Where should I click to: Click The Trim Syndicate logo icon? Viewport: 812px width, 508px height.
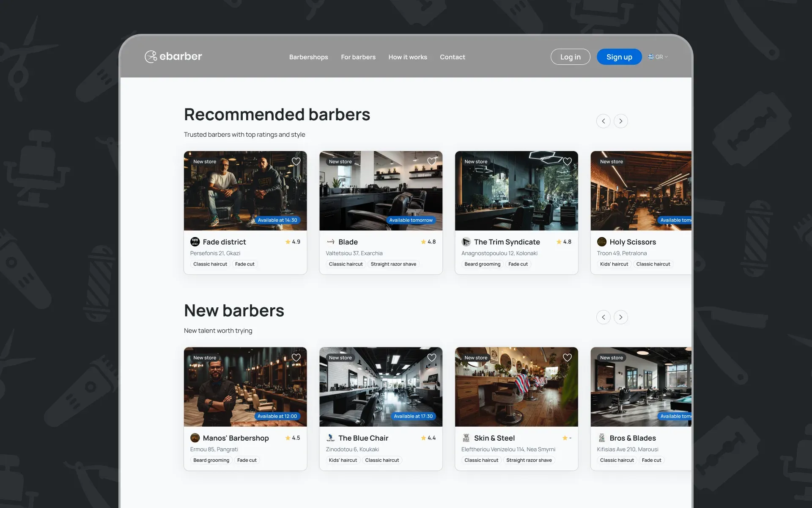pyautogui.click(x=466, y=242)
